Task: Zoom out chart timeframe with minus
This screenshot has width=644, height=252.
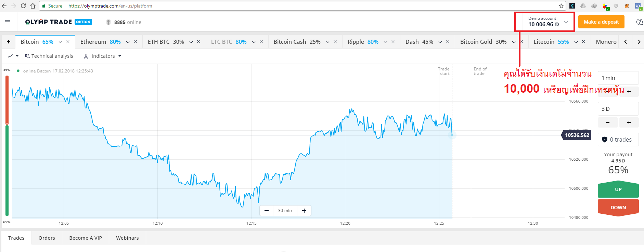Action: click(267, 211)
